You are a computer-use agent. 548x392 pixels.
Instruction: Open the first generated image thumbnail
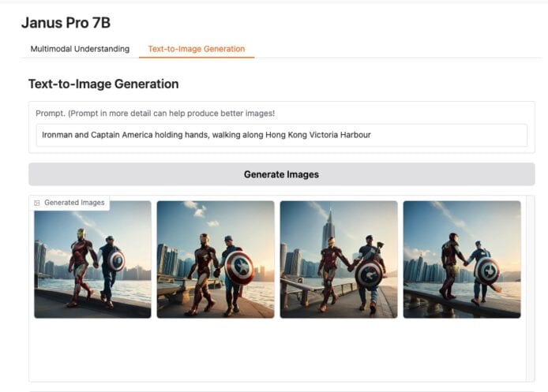pyautogui.click(x=92, y=259)
